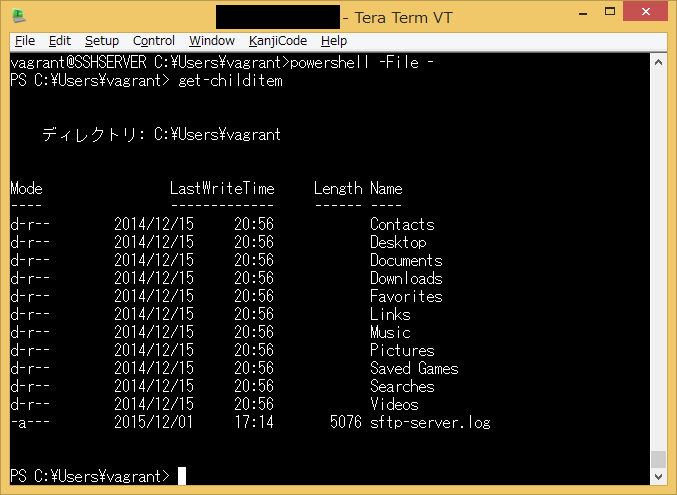This screenshot has height=495, width=677.
Task: Click the 'Searches' directory name
Action: pos(402,387)
